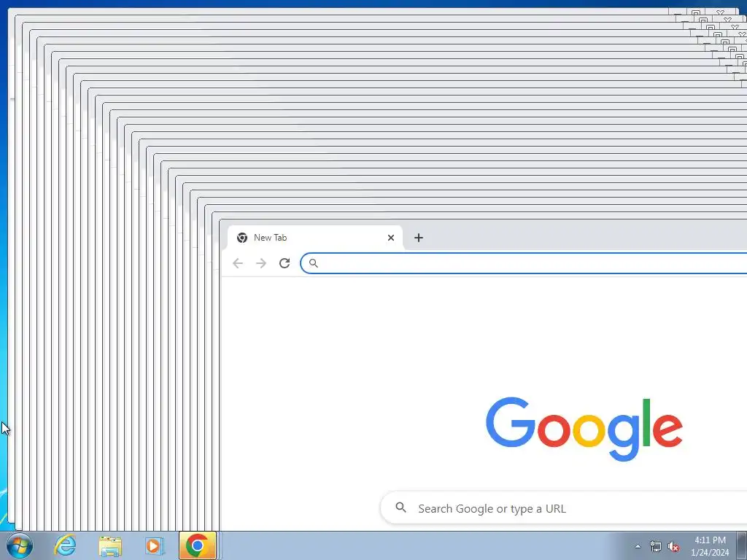Reload the page with the refresh icon
Screen dimensions: 747x560
(x=285, y=263)
